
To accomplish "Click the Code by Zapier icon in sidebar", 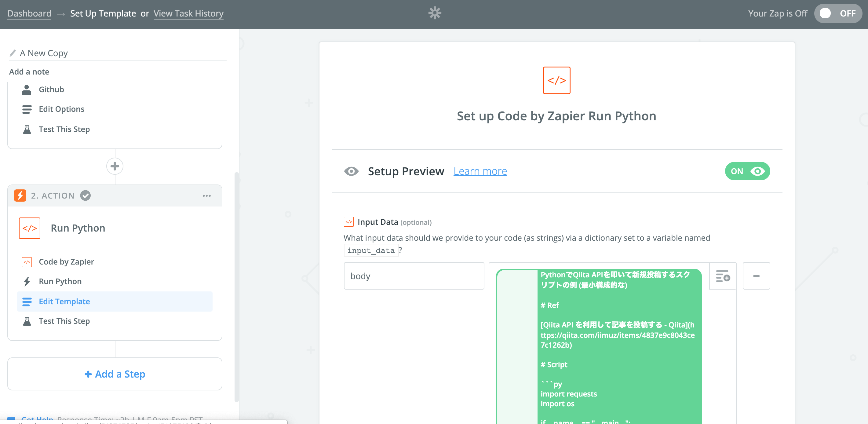I will [27, 262].
